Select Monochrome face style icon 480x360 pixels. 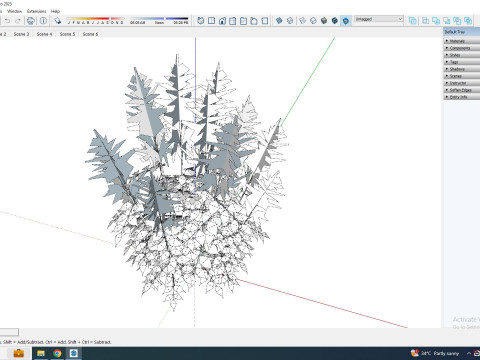point(346,21)
